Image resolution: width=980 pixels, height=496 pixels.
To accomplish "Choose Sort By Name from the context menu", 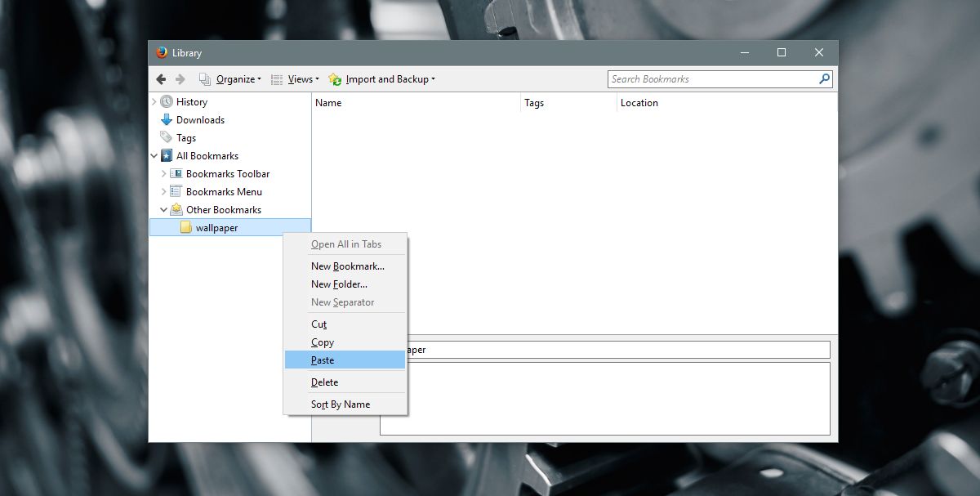I will pyautogui.click(x=345, y=404).
